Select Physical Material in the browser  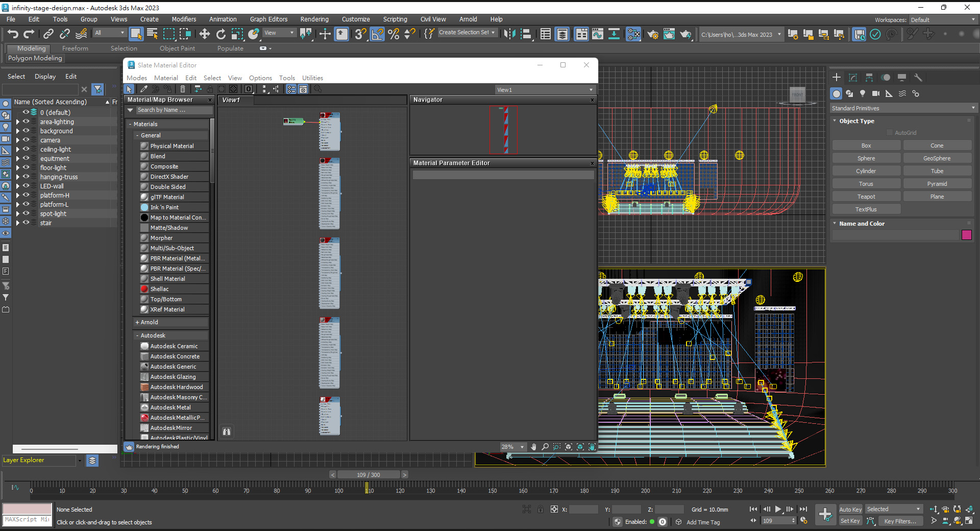pyautogui.click(x=171, y=146)
